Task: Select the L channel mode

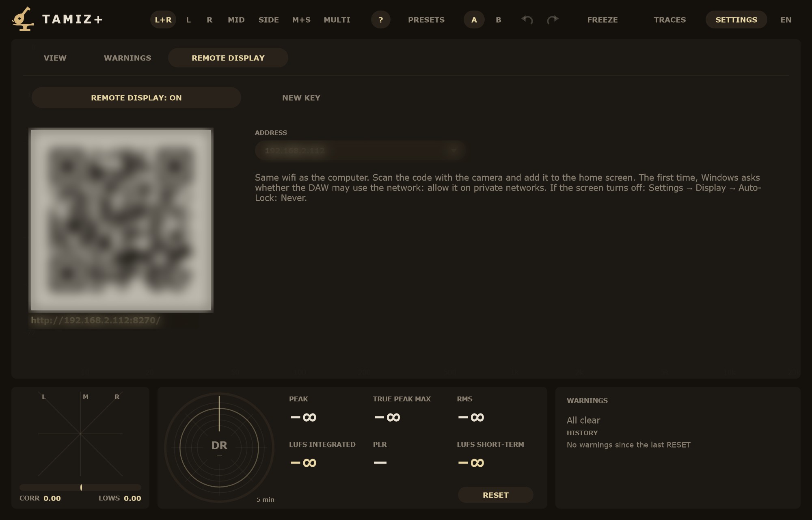Action: [x=188, y=19]
